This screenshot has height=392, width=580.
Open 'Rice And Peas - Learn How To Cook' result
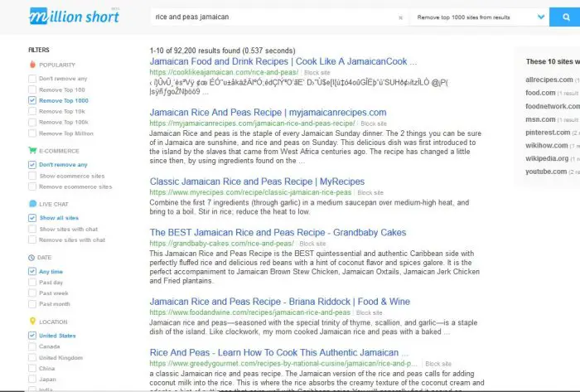279,352
